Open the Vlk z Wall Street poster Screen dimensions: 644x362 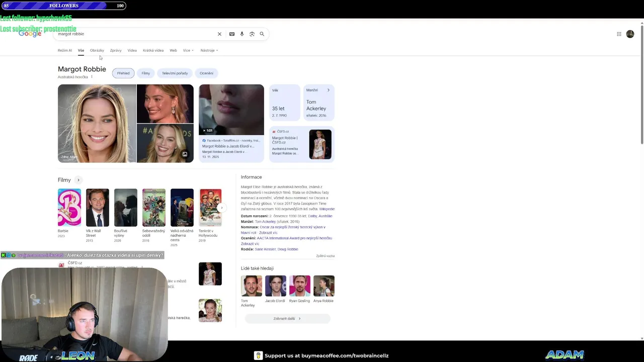click(98, 208)
